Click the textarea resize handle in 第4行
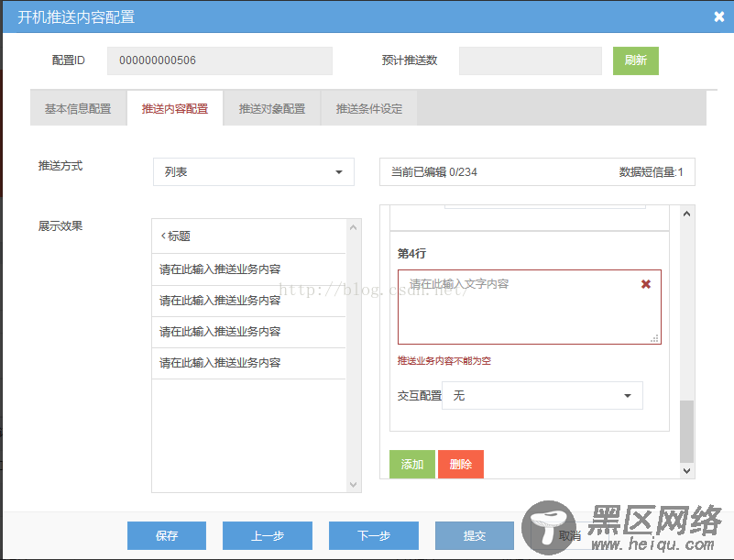 tap(655, 338)
